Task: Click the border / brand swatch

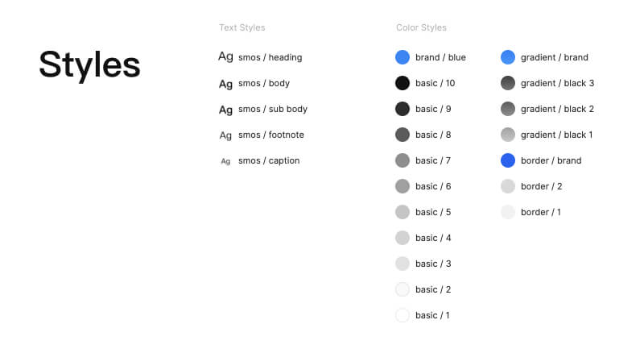Action: 508,160
